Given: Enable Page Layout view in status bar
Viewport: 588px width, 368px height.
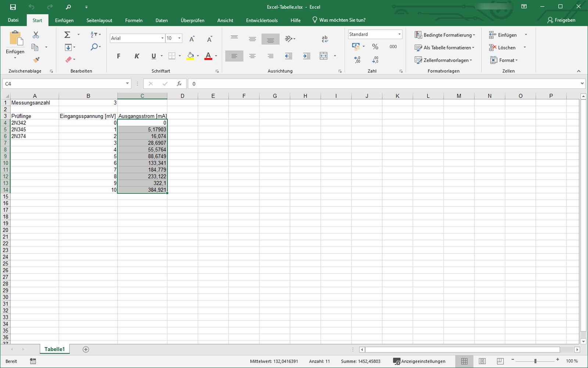Looking at the screenshot, I should click(x=482, y=361).
